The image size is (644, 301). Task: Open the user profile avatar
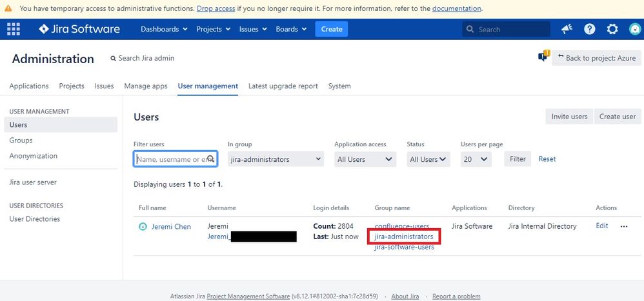[x=635, y=29]
